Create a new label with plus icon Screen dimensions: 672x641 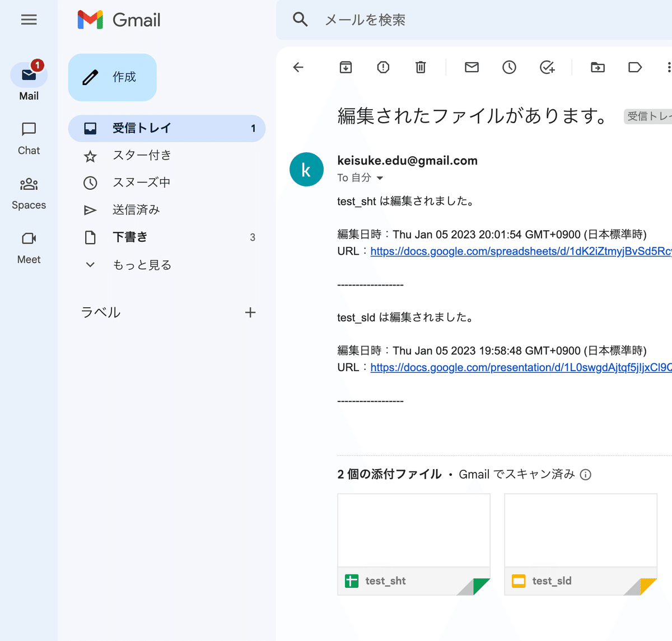250,312
